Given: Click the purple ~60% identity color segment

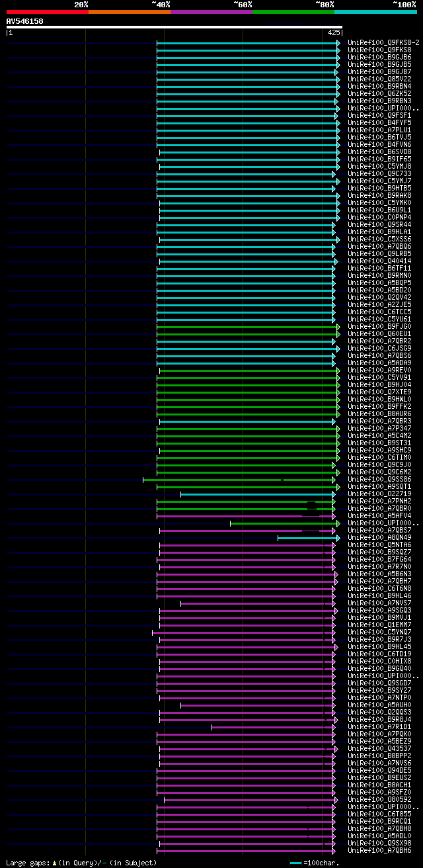Looking at the screenshot, I should 211,12.
